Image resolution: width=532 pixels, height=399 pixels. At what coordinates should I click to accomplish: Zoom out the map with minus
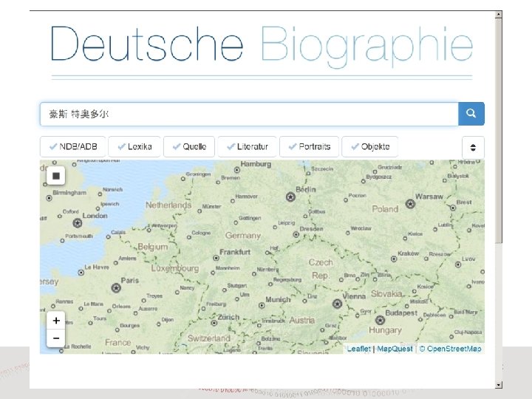[x=56, y=338]
